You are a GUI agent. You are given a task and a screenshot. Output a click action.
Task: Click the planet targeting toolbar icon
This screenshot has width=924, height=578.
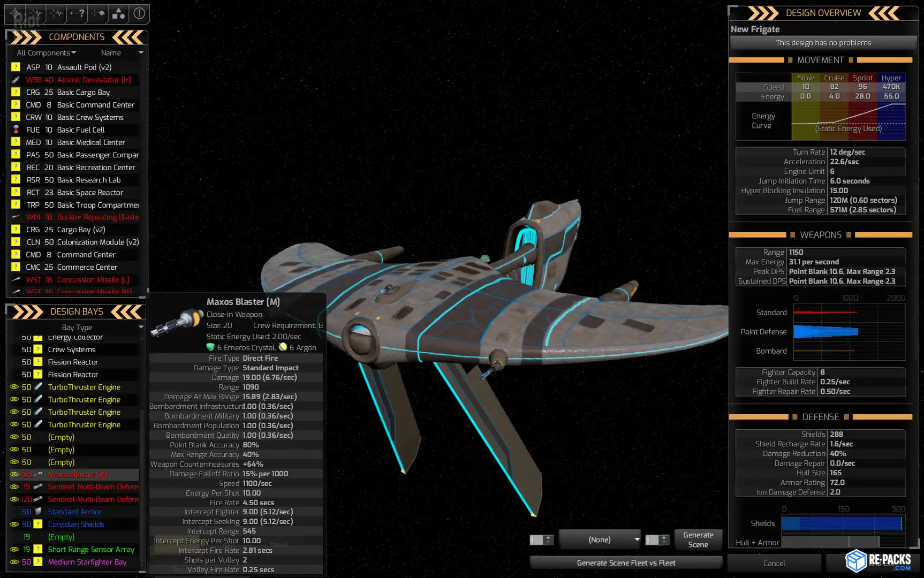coord(98,14)
